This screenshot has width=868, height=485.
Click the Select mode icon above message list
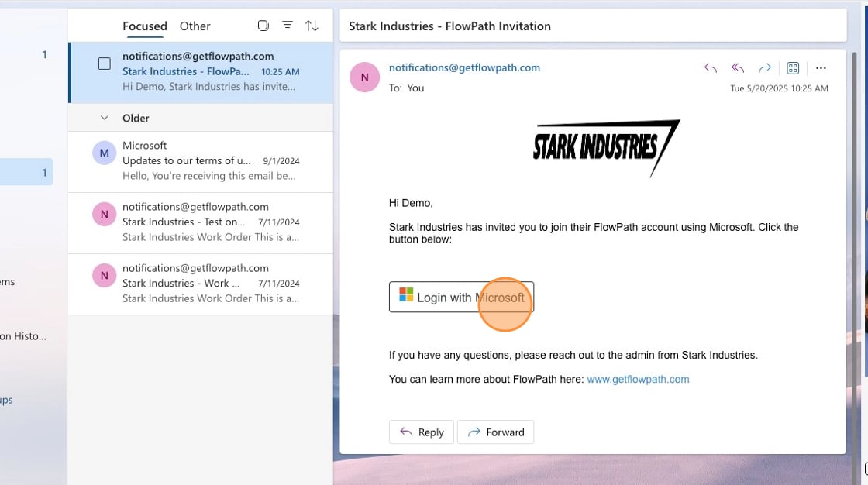pyautogui.click(x=263, y=26)
